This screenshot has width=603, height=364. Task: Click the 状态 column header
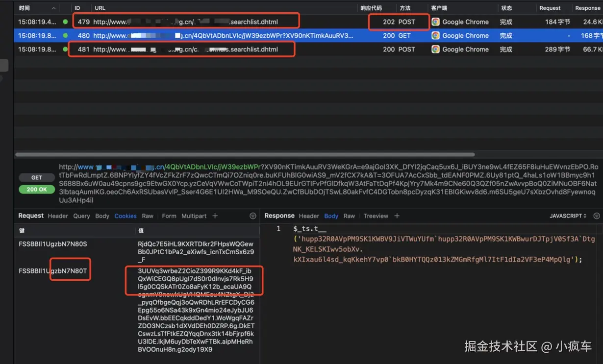506,8
